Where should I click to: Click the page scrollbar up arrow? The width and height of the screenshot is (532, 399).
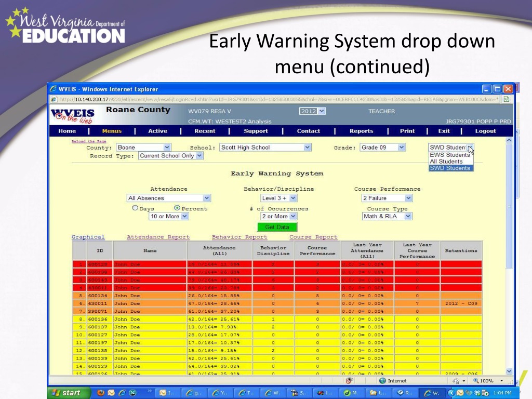click(509, 140)
